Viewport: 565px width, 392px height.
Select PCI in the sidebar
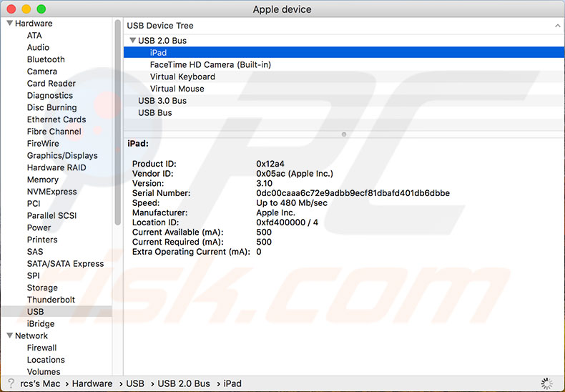34,204
